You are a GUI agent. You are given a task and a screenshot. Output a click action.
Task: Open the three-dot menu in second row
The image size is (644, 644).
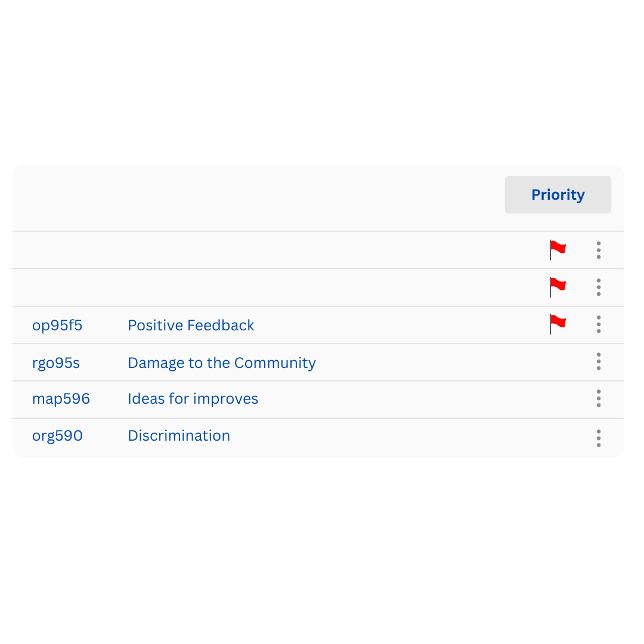[599, 287]
